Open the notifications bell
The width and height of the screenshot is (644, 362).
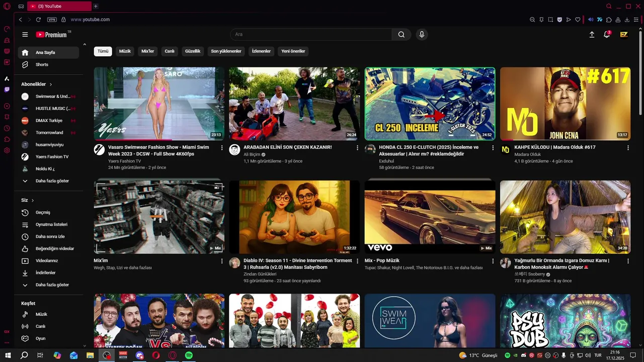tap(607, 35)
